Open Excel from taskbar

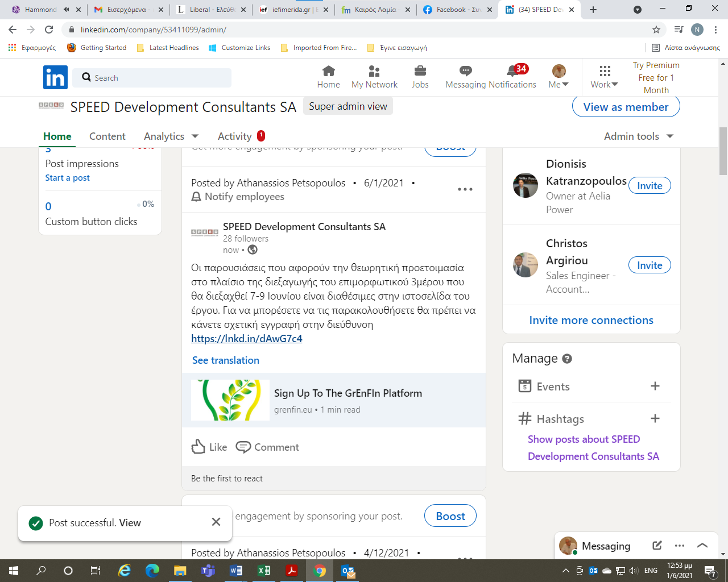[x=264, y=571]
